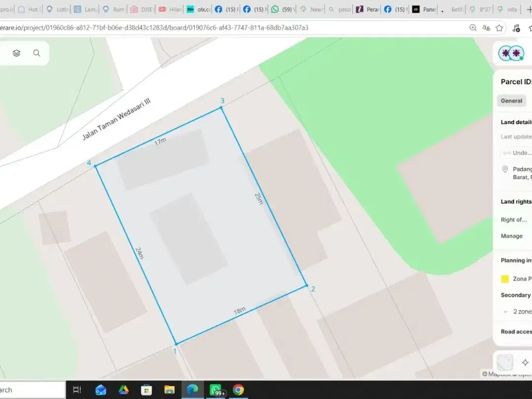Switch to the olx.co browser tab
The width and height of the screenshot is (532, 399).
pos(199,9)
